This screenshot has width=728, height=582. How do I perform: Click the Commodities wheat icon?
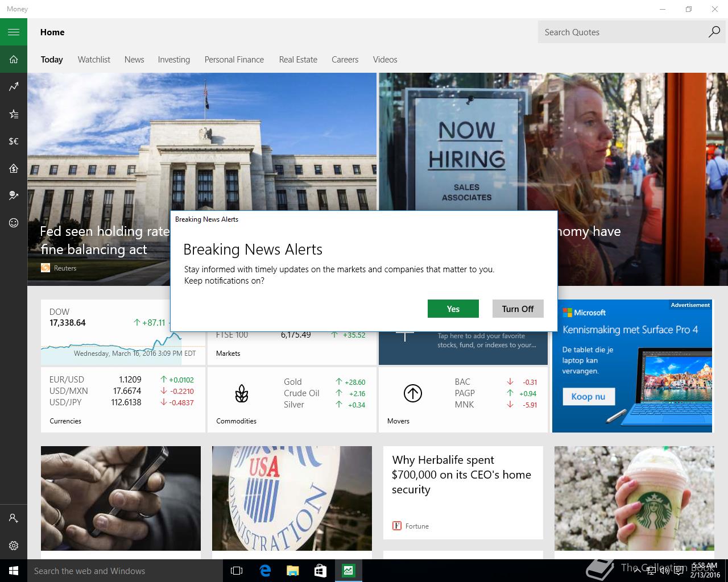[242, 393]
